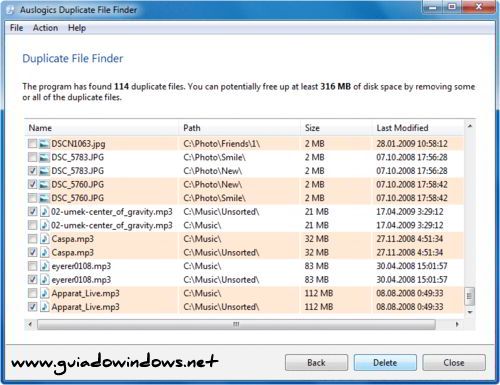Click music icon of umek mp3 in Unsorted
Image resolution: width=500 pixels, height=385 pixels.
44,212
